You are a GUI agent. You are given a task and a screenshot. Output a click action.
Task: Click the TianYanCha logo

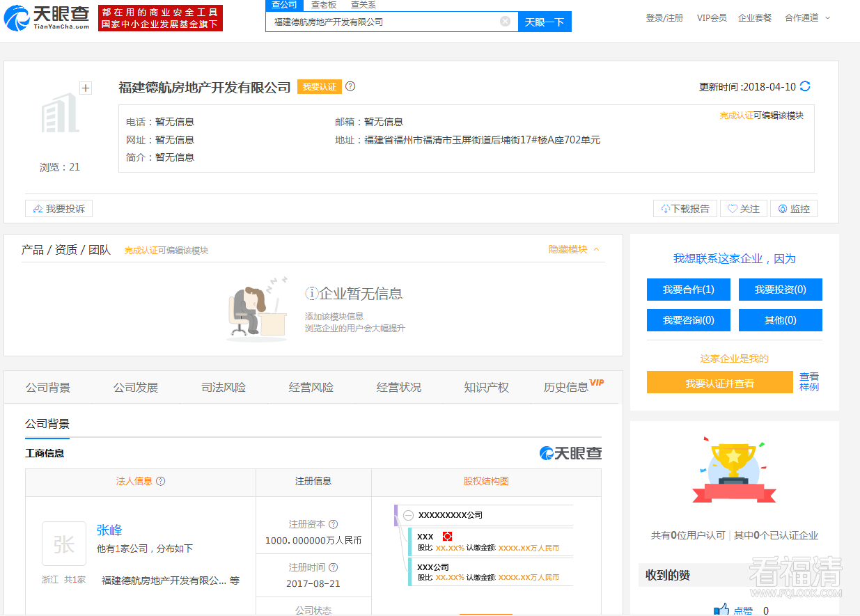(47, 17)
